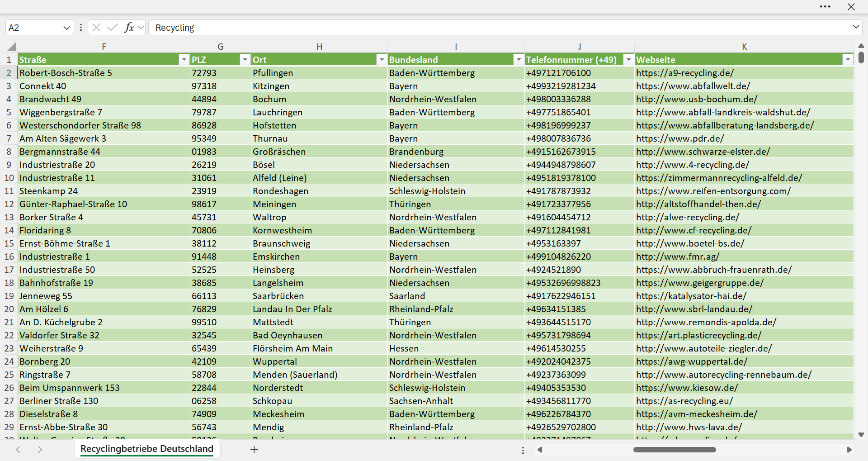Viewport: 868px width, 461px height.
Task: Click the sheet tab bar options dots
Action: (x=523, y=450)
